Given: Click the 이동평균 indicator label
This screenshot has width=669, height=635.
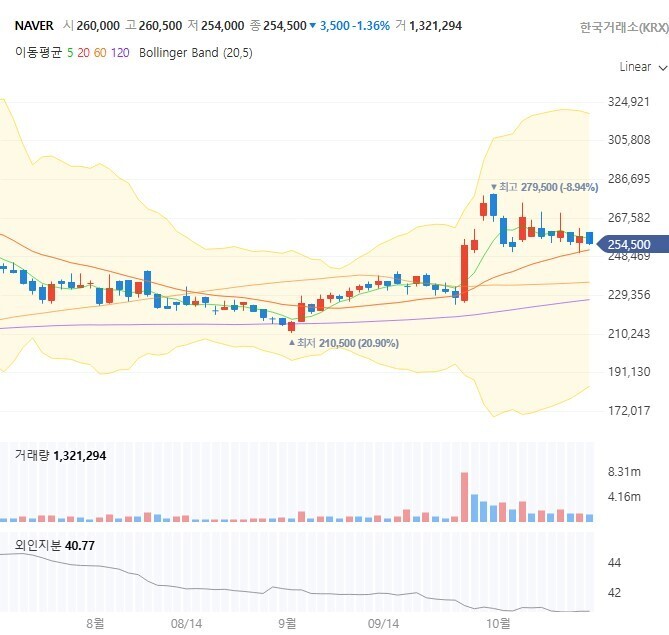Looking at the screenshot, I should pyautogui.click(x=38, y=52).
